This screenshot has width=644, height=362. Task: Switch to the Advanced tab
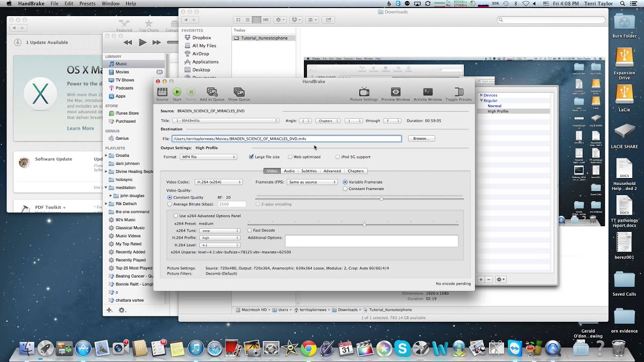click(x=332, y=171)
